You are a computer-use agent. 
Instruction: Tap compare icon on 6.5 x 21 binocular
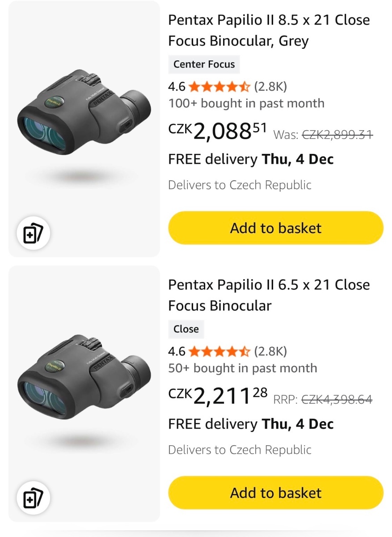[x=33, y=498]
